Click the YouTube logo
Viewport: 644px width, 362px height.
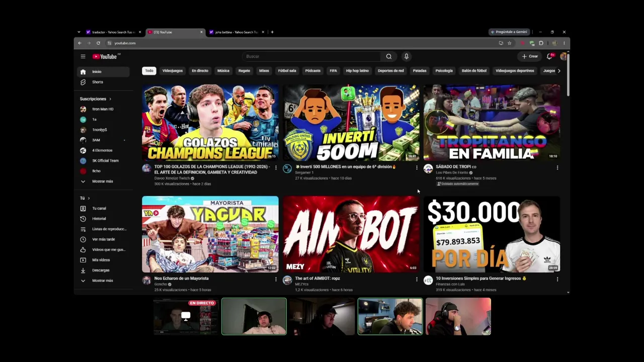(105, 56)
